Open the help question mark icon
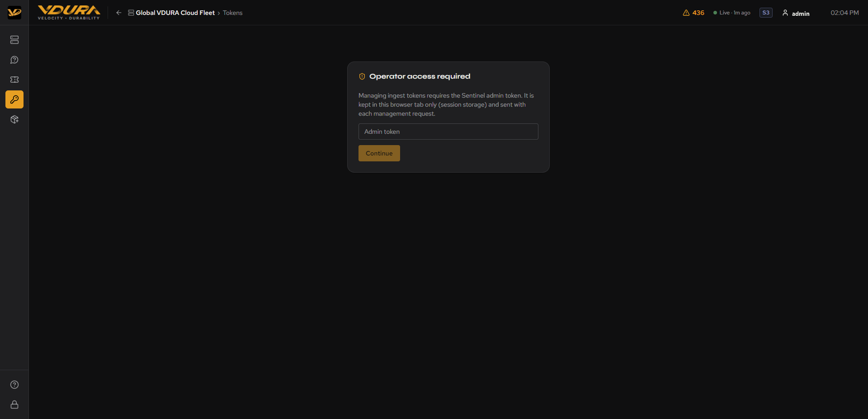 (14, 385)
